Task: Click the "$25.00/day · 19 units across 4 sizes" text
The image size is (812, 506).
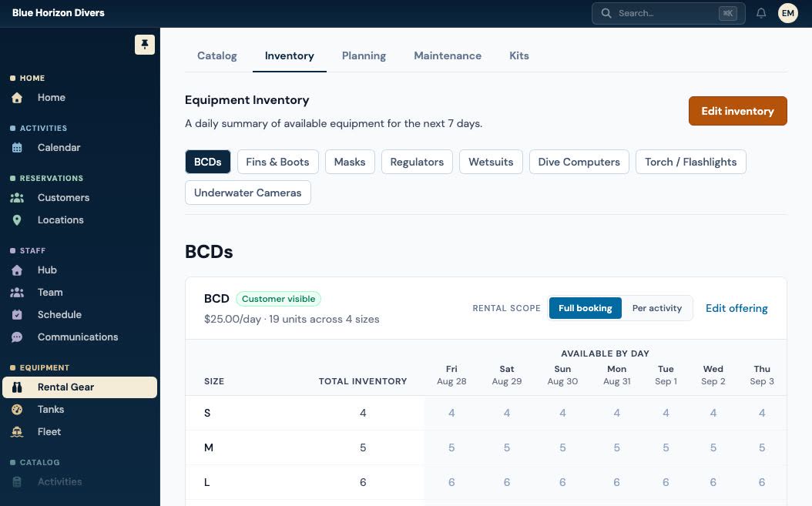Action: point(291,319)
